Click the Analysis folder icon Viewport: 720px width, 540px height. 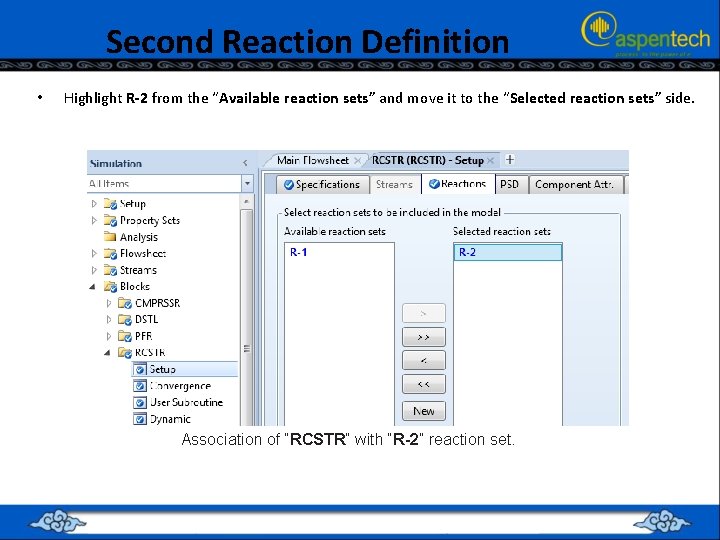pos(110,237)
